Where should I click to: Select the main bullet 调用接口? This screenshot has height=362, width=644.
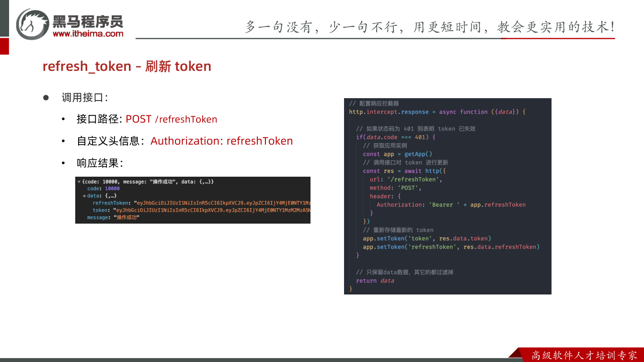84,98
